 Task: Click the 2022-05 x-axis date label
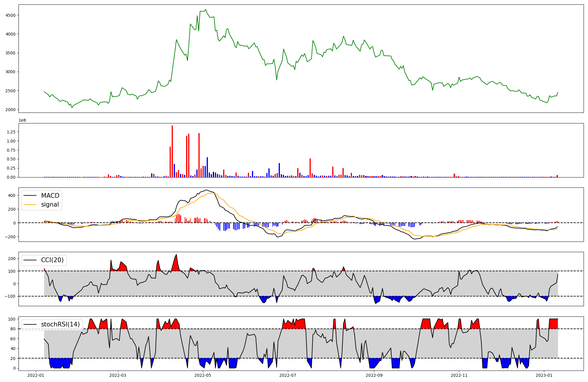203,375
